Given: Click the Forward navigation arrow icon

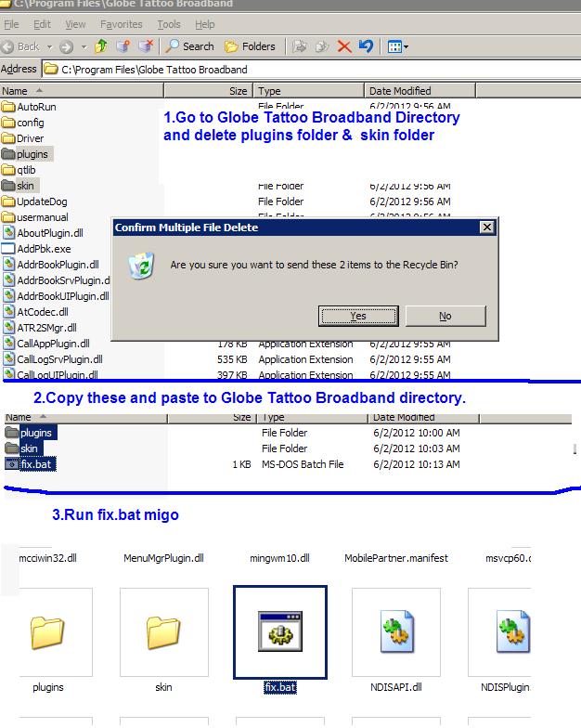Looking at the screenshot, I should click(x=67, y=46).
